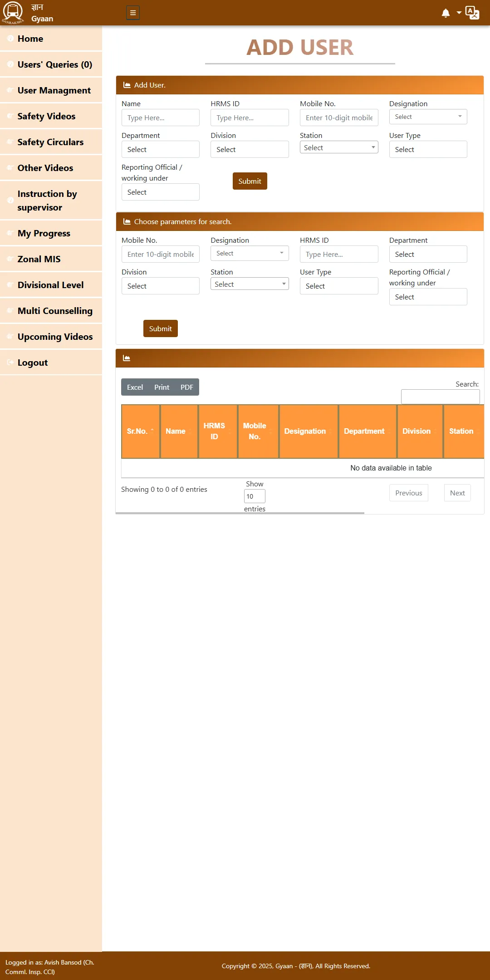Open Upcoming Videos page

click(51, 337)
